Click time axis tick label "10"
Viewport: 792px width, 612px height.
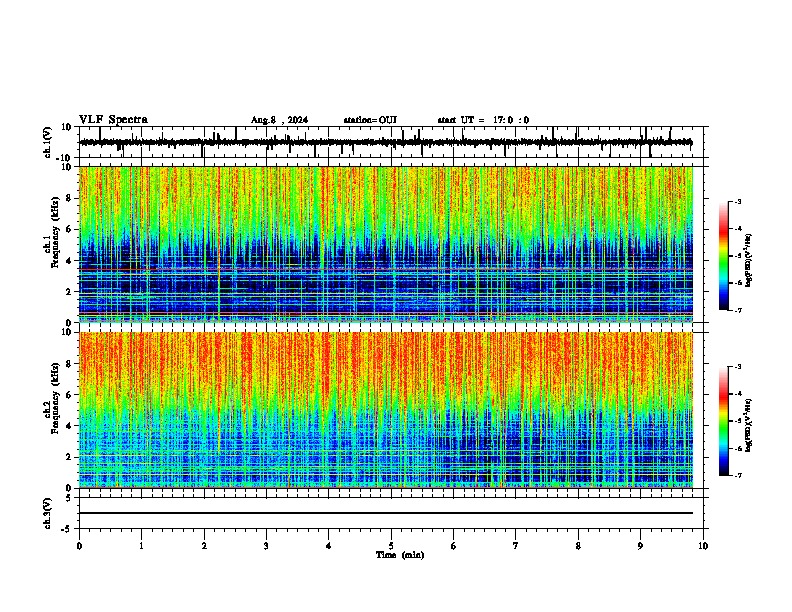pos(703,546)
